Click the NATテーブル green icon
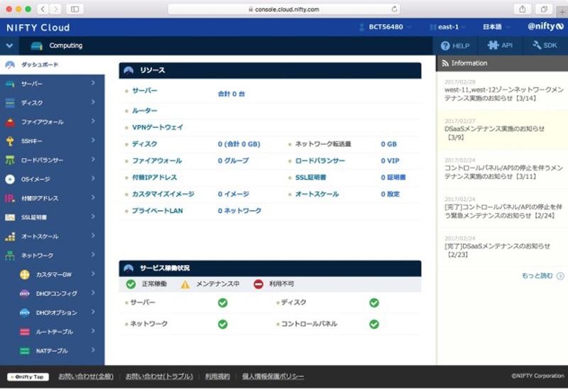568x392 pixels. pos(25,351)
